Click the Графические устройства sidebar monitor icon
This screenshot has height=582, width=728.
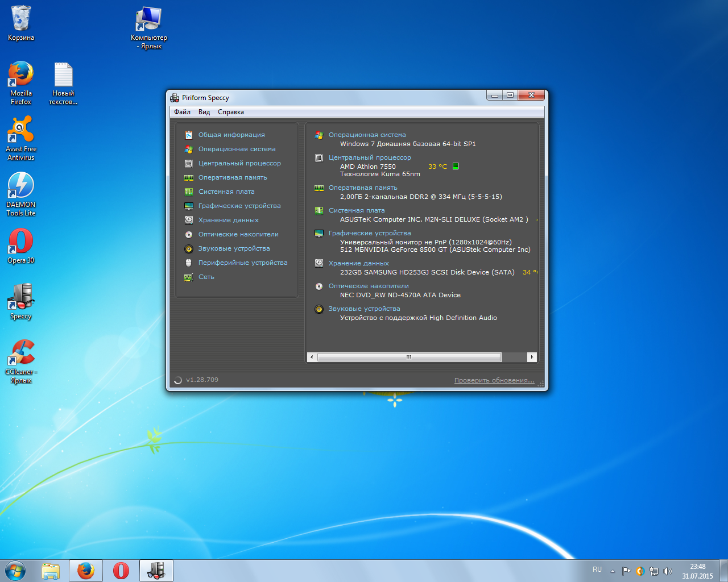(189, 206)
